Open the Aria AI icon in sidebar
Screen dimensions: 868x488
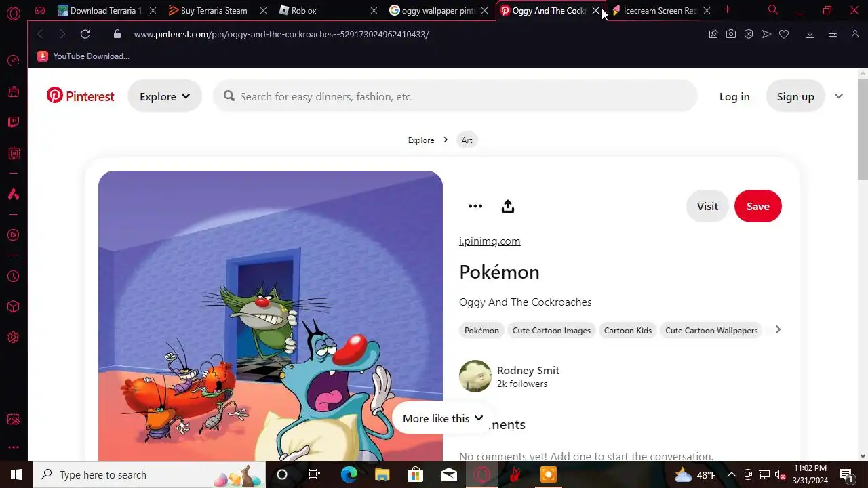tap(14, 195)
